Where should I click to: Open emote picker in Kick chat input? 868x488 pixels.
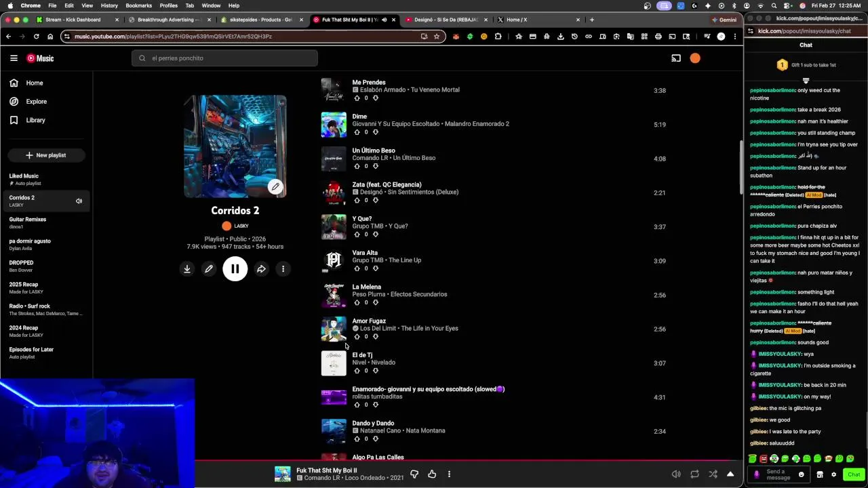coord(801,474)
